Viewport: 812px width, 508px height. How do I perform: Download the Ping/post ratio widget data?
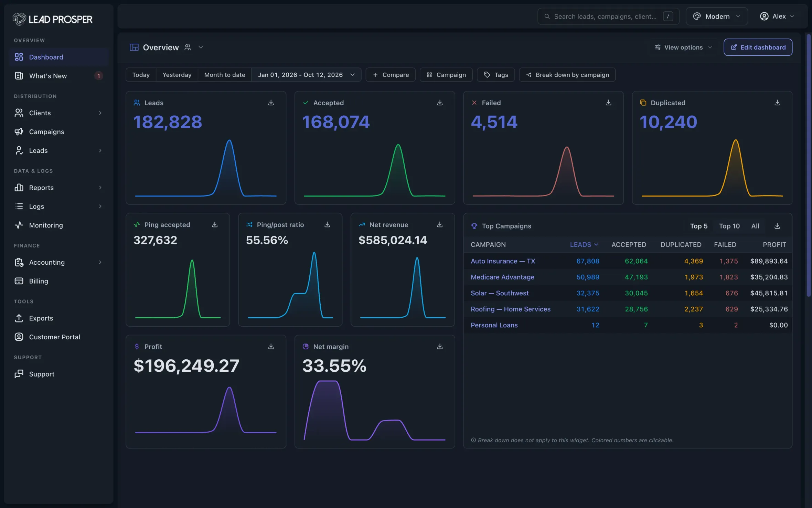(x=327, y=224)
